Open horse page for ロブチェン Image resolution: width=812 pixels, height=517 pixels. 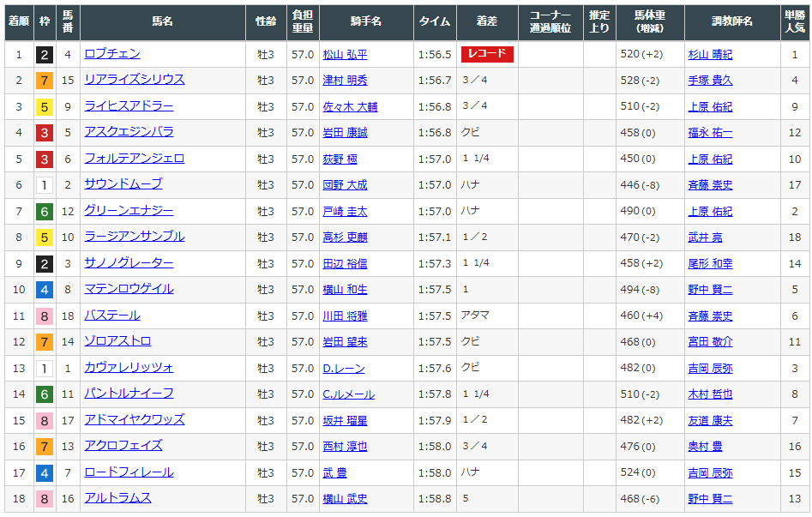pyautogui.click(x=112, y=54)
